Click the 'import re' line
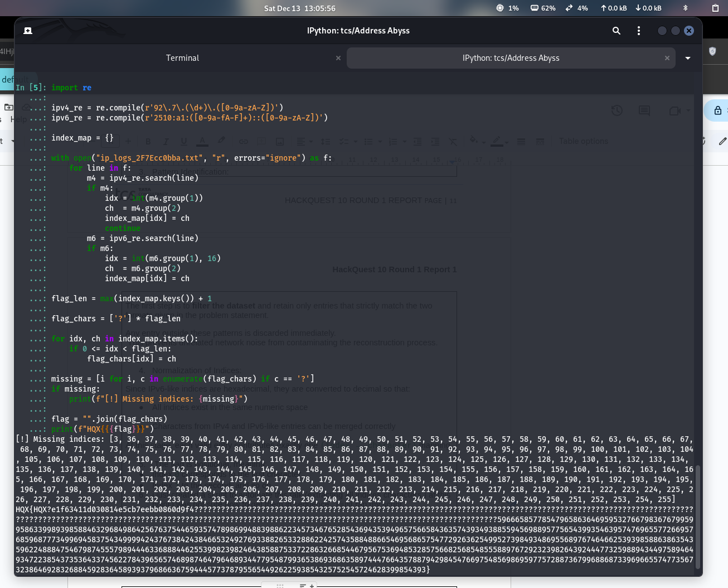The width and height of the screenshot is (728, 588). 71,88
